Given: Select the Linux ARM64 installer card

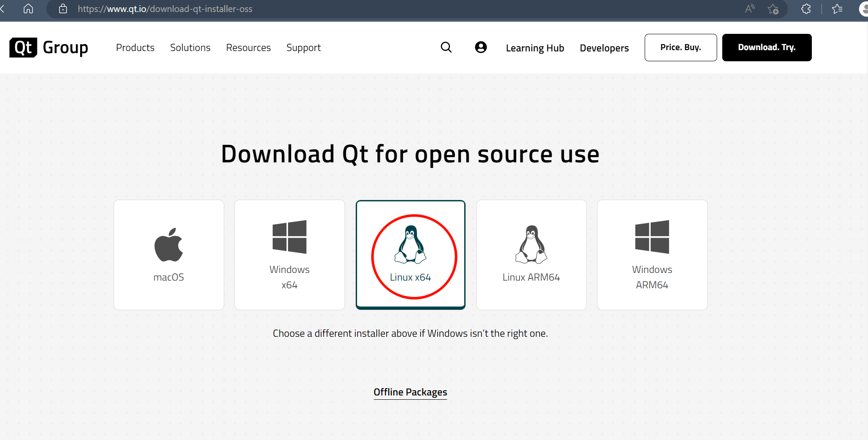Looking at the screenshot, I should point(532,255).
